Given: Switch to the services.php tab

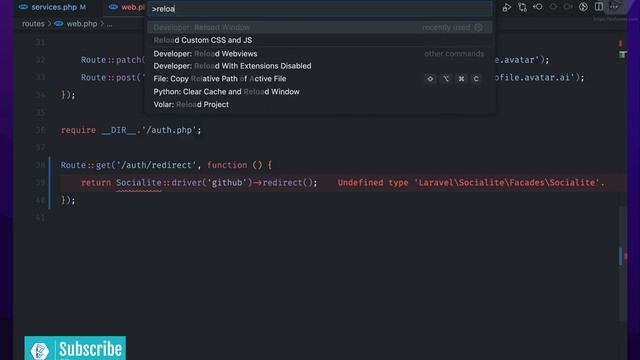Looking at the screenshot, I should point(54,7).
